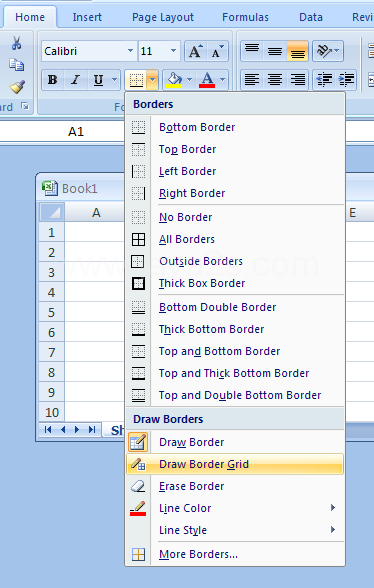
Task: Apply Top and Double Bottom Border
Action: pyautogui.click(x=235, y=395)
